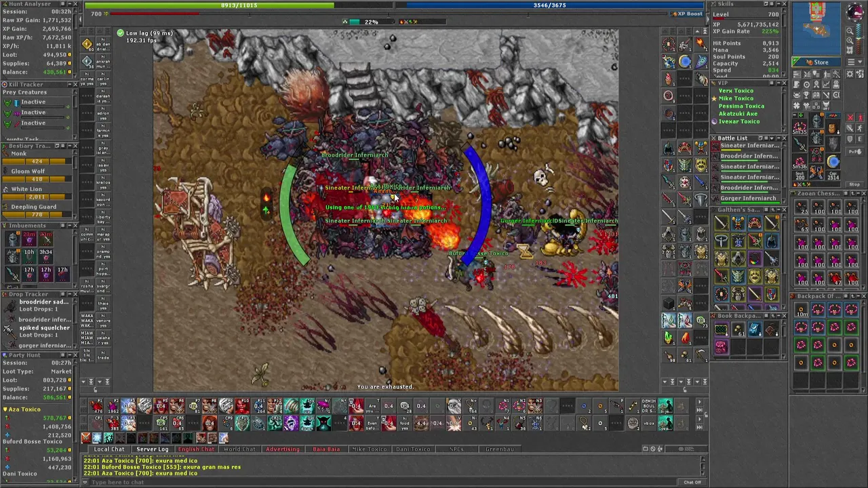Select Mike Toxico in VIP list
Image resolution: width=868 pixels, height=488 pixels.
[736, 98]
